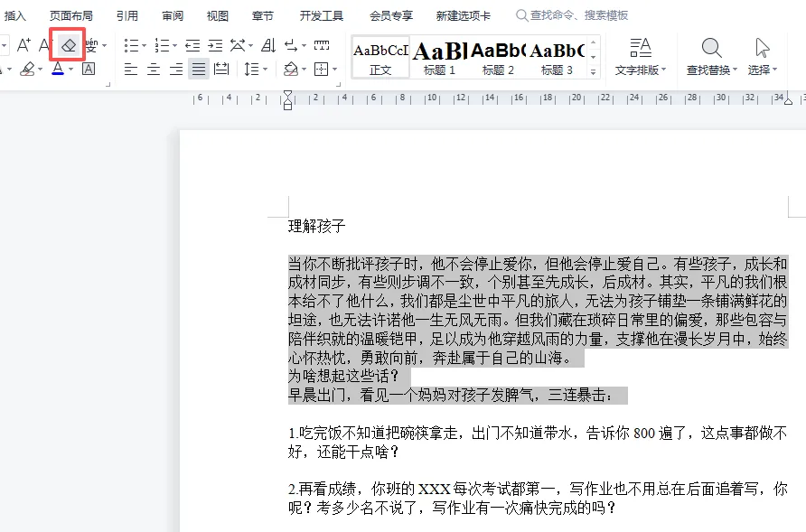Increase the paragraph indent
The height and width of the screenshot is (532, 806).
pyautogui.click(x=215, y=46)
